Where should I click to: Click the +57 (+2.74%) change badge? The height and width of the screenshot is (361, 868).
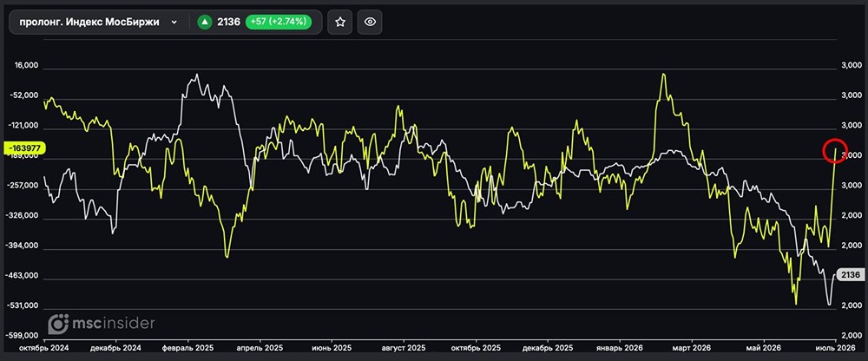click(x=279, y=23)
